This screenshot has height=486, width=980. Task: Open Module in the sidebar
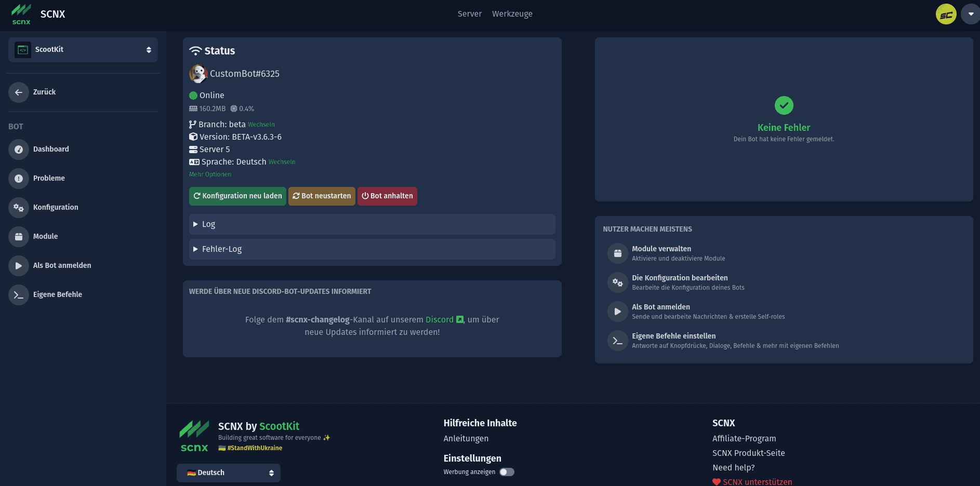click(x=46, y=236)
